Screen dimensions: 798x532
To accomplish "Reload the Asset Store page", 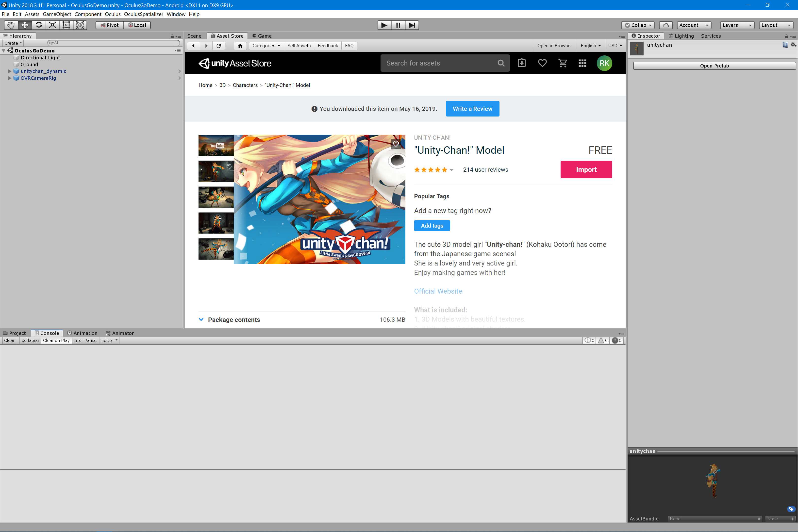I will (x=219, y=46).
